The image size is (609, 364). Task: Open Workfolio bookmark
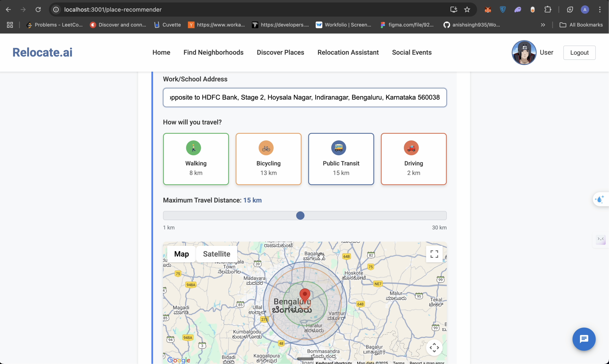click(x=344, y=25)
